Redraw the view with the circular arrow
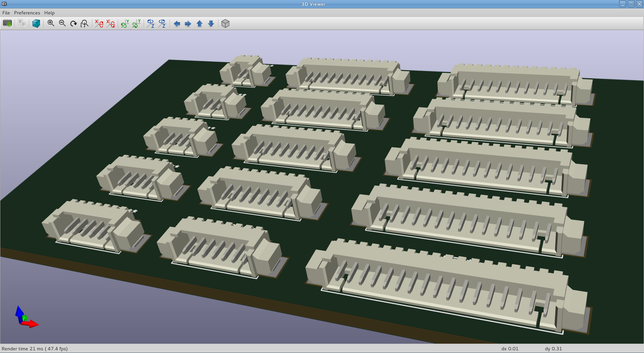The width and height of the screenshot is (644, 353). pyautogui.click(x=73, y=23)
